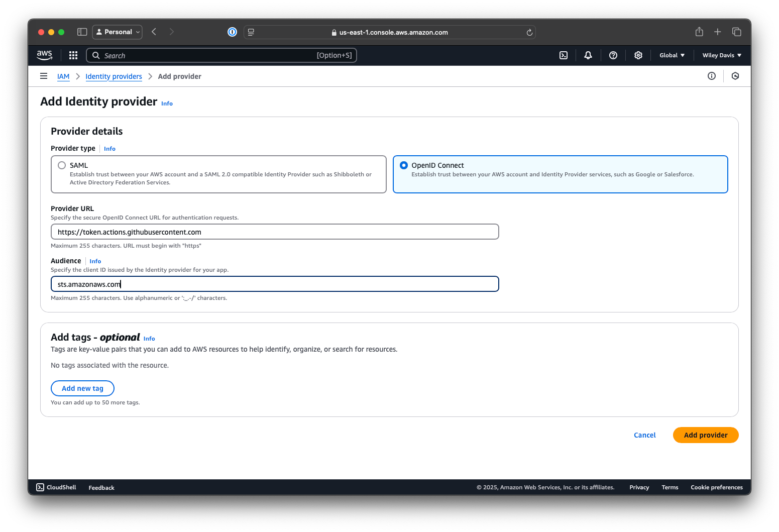The width and height of the screenshot is (779, 532).
Task: Select the OpenID Connect radio option
Action: click(x=404, y=165)
